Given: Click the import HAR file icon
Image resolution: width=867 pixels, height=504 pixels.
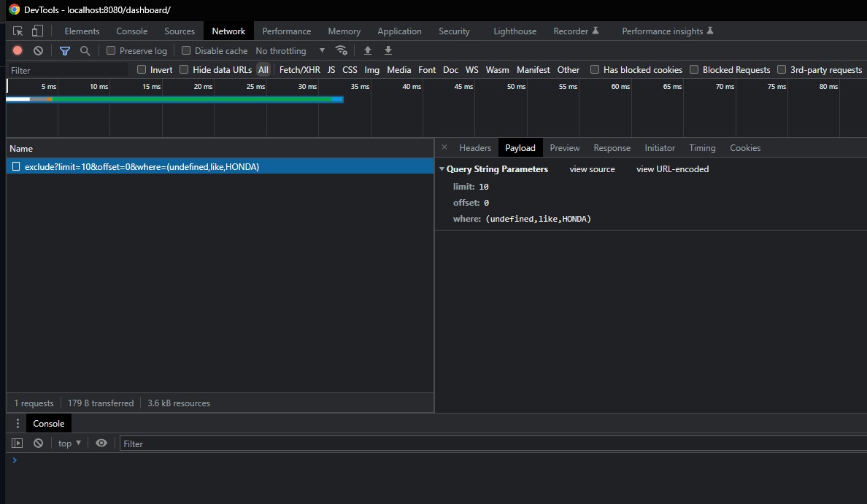Looking at the screenshot, I should 368,50.
